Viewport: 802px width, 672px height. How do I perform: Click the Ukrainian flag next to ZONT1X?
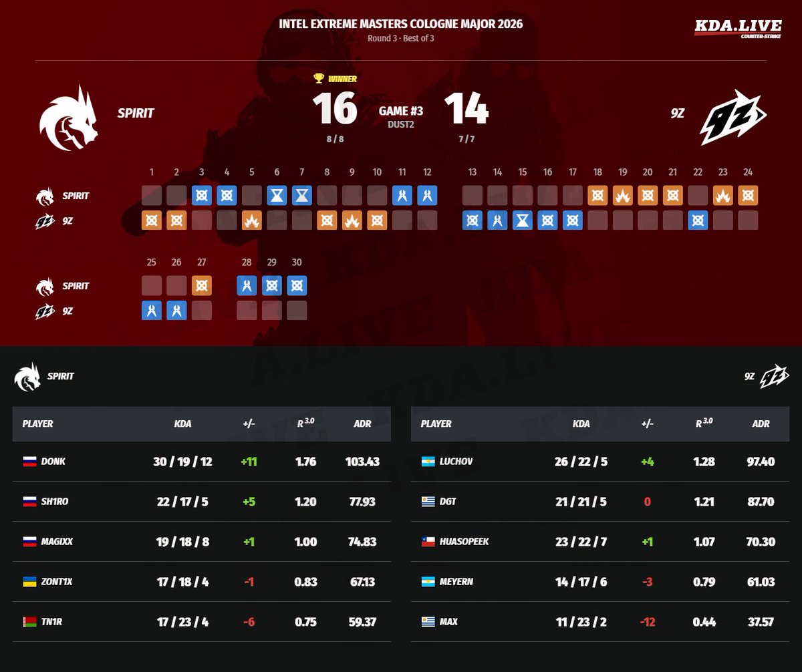(x=29, y=582)
